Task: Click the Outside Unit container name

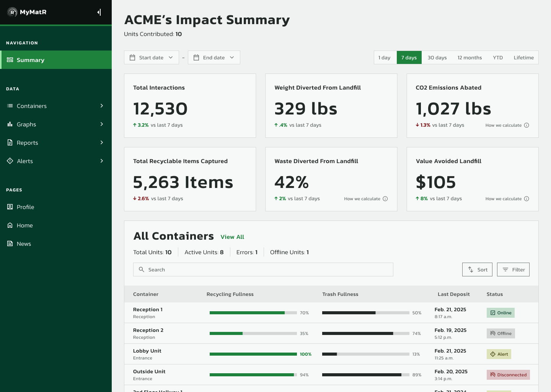Action: [149, 371]
